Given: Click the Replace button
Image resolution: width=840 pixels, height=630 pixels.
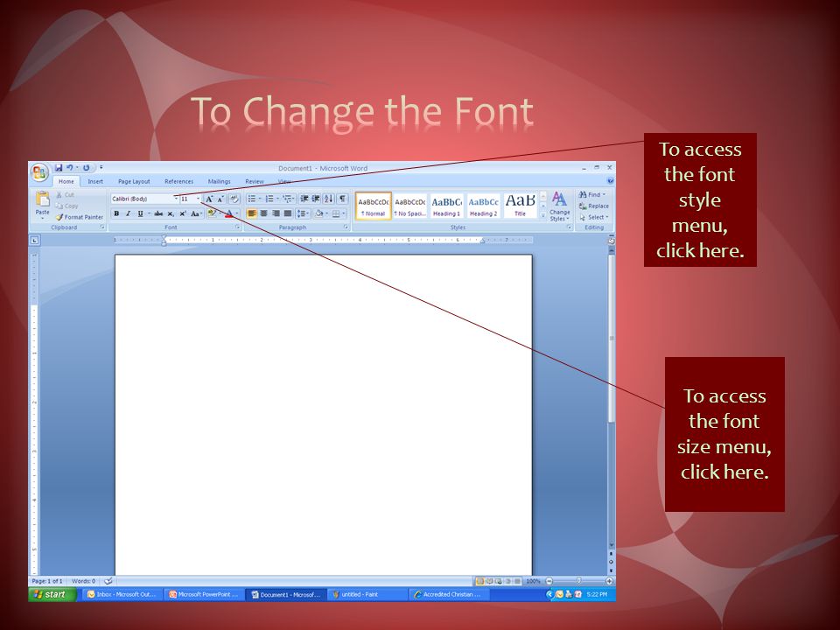Looking at the screenshot, I should (x=594, y=206).
